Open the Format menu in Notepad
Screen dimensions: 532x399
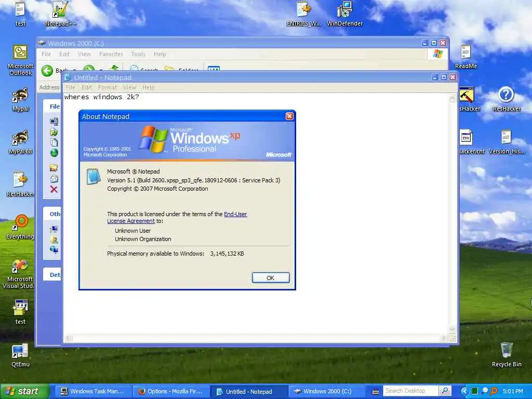[107, 87]
